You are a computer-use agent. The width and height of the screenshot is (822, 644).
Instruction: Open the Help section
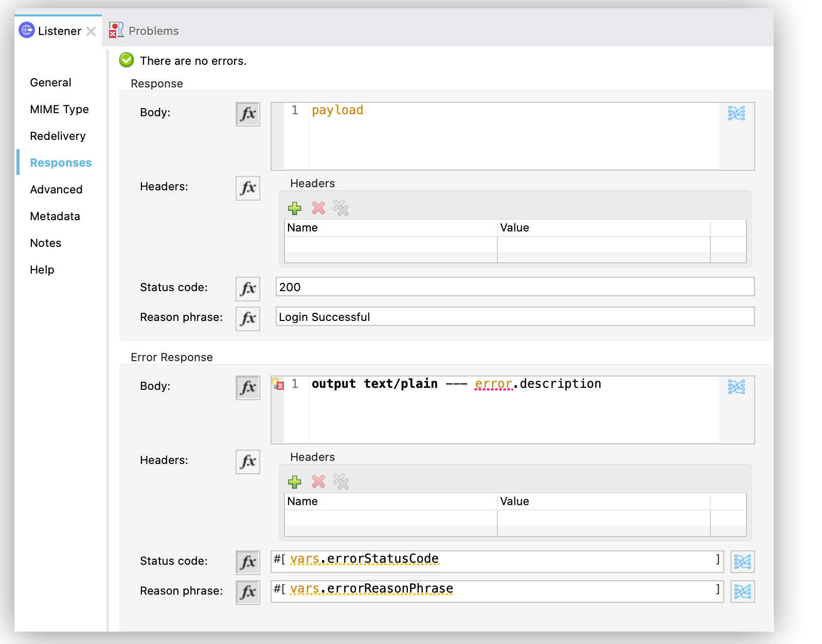[x=42, y=270]
